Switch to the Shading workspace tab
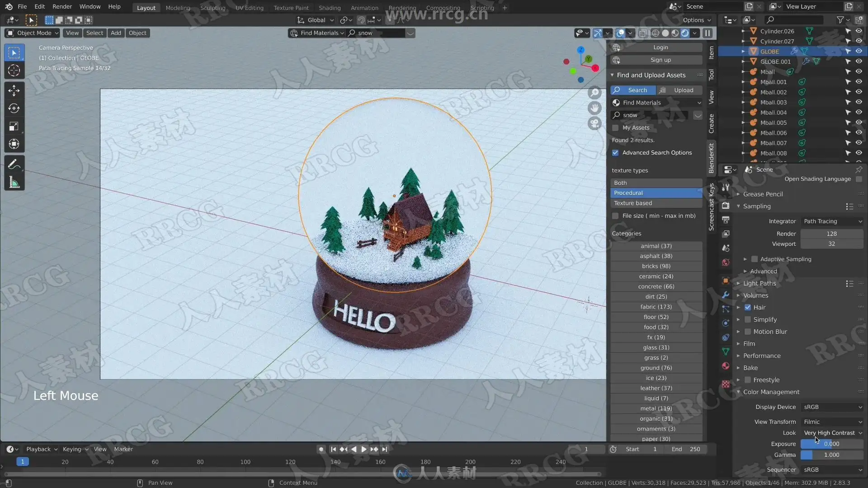The height and width of the screenshot is (488, 868). click(x=330, y=8)
